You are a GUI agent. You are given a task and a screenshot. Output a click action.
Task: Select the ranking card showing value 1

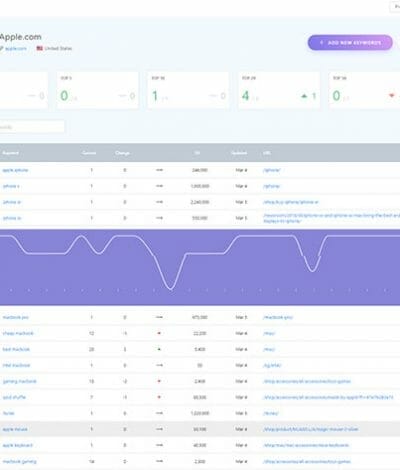pos(188,90)
